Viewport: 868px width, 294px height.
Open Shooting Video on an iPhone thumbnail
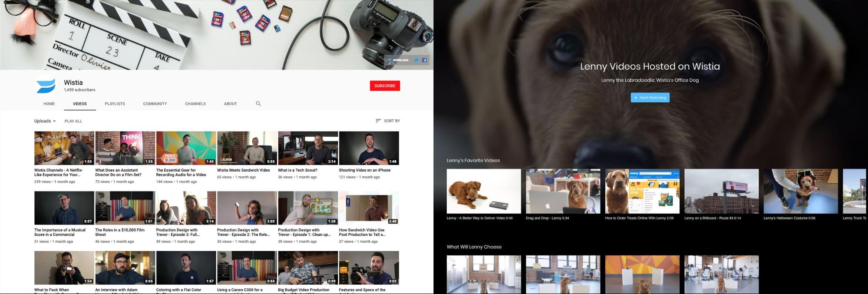tap(369, 148)
